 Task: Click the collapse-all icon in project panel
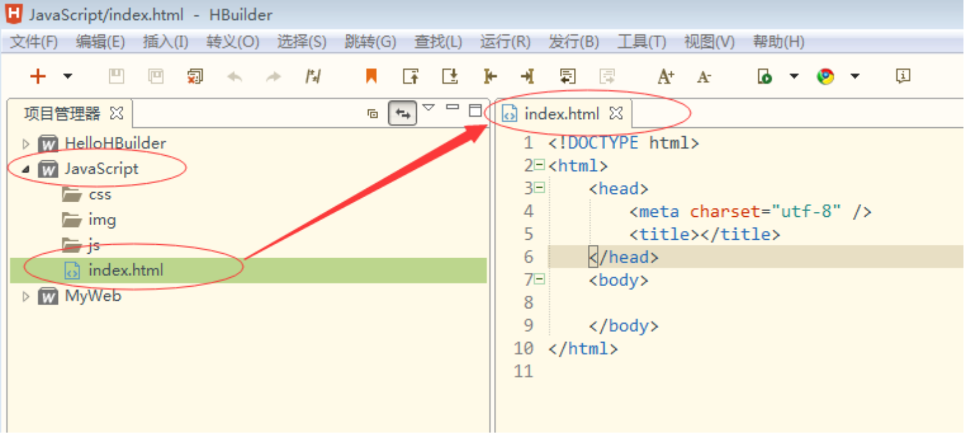point(373,114)
